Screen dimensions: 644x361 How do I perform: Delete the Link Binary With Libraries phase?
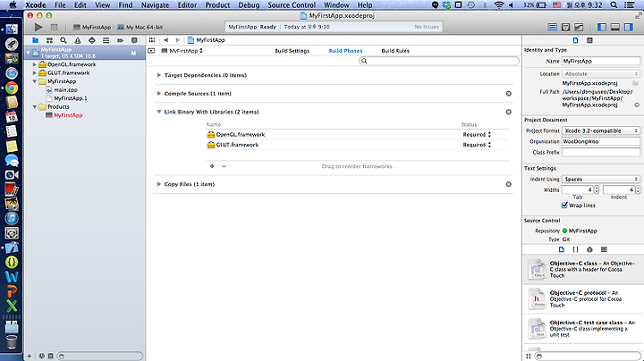[508, 112]
